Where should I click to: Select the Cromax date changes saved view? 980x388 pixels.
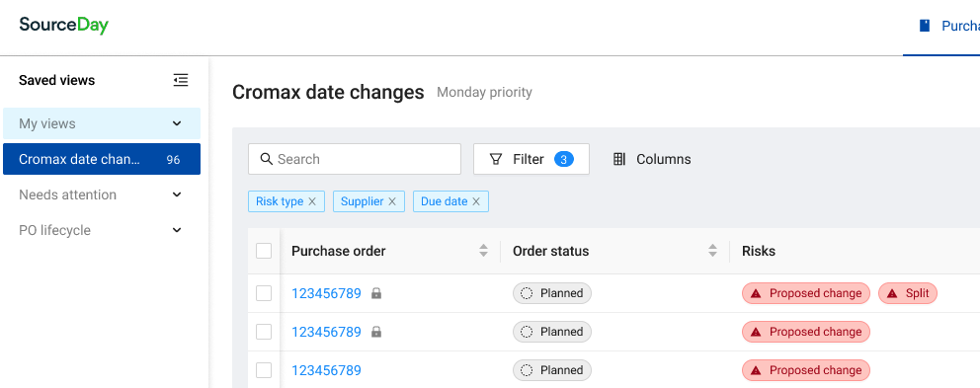[x=102, y=159]
